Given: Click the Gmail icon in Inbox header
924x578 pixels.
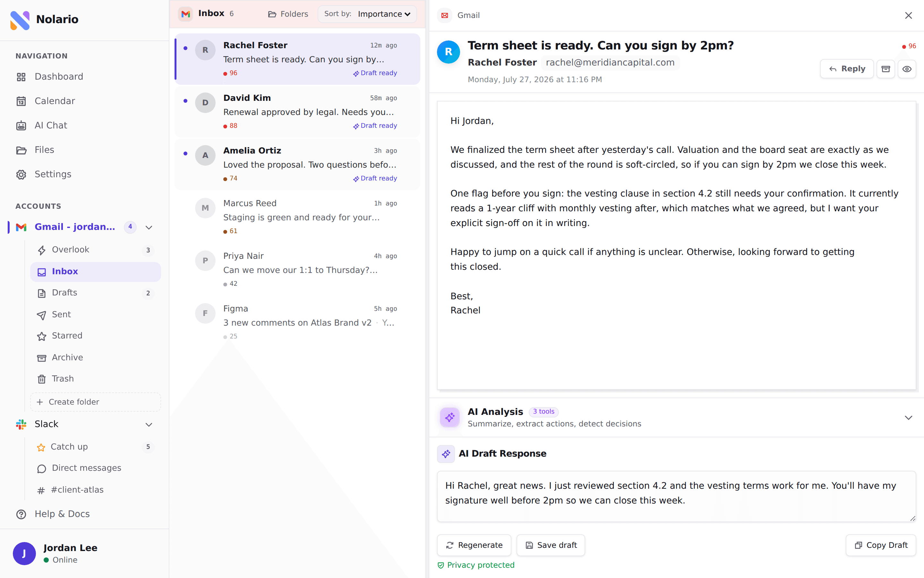Looking at the screenshot, I should tap(185, 14).
